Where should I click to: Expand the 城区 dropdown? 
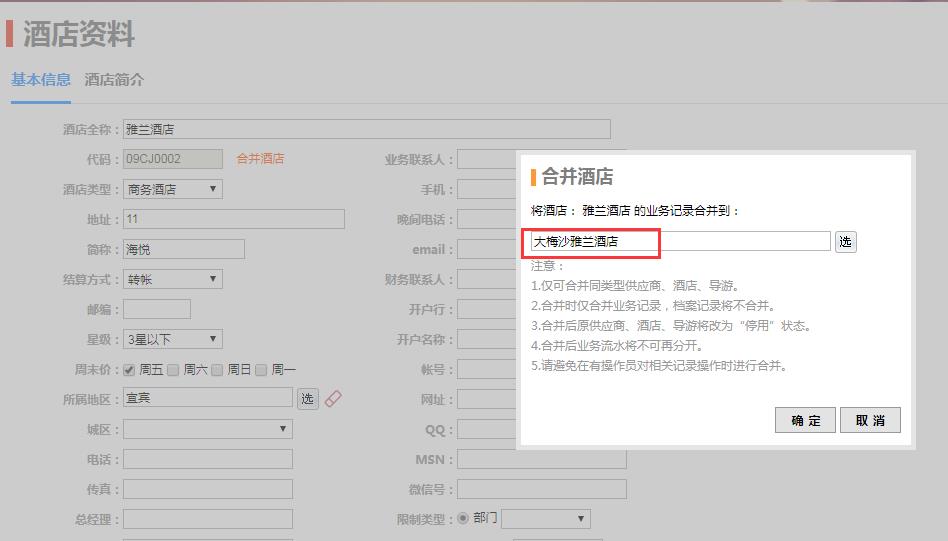pos(208,429)
